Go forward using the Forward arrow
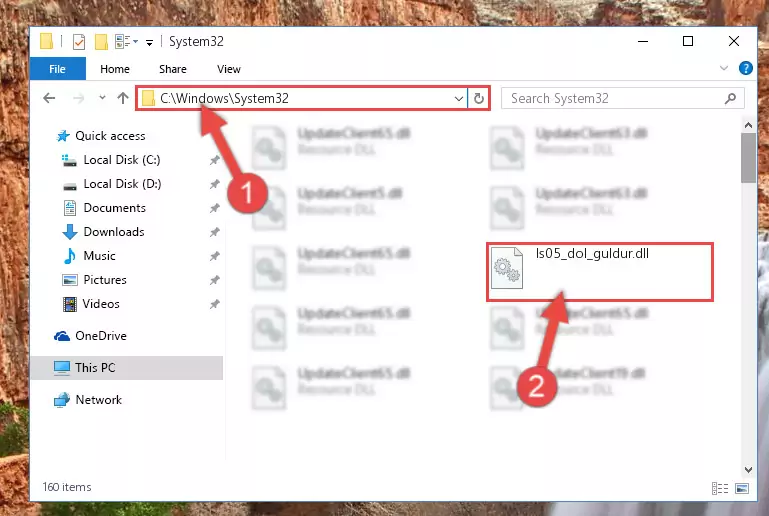 pyautogui.click(x=78, y=98)
